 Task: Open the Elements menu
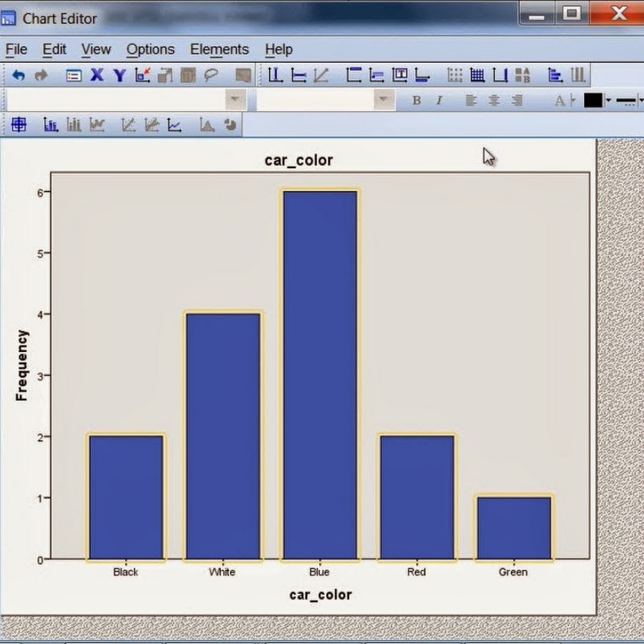coord(219,49)
